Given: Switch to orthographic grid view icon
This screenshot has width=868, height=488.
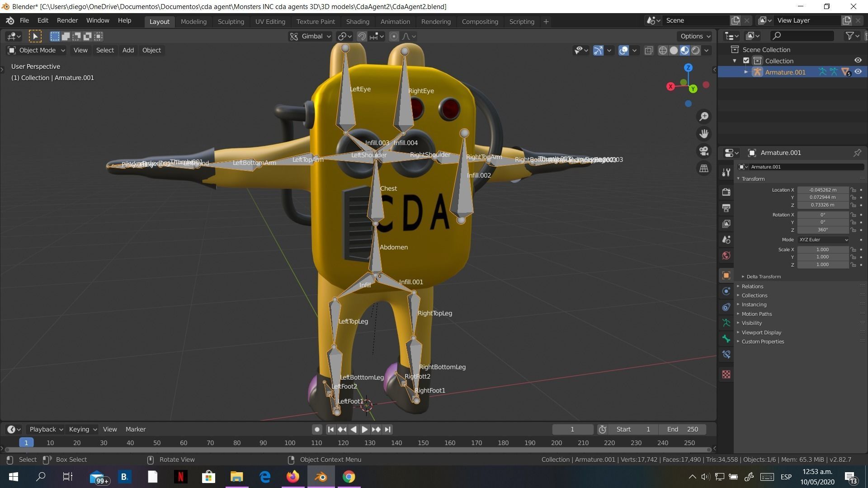Looking at the screenshot, I should click(704, 168).
